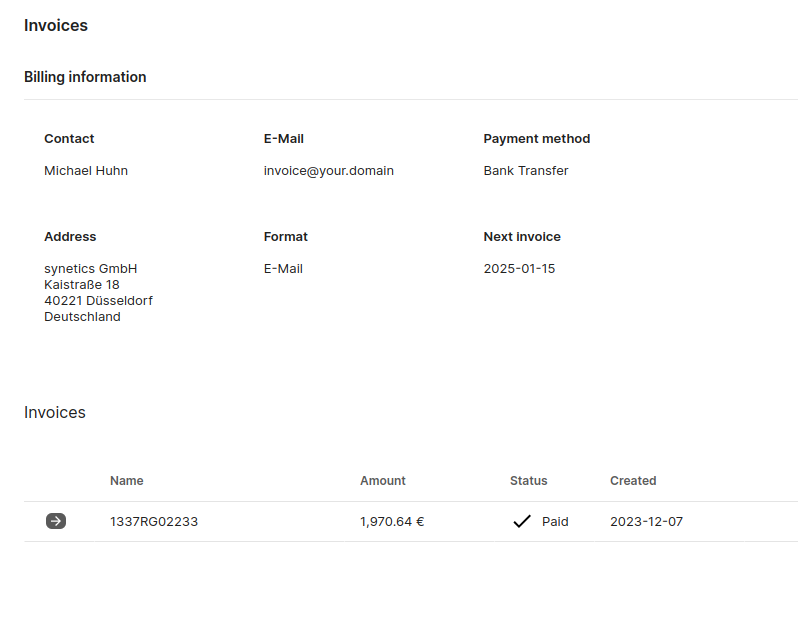Image resolution: width=798 pixels, height=618 pixels.
Task: Click the 1,970.64 € invoice amount
Action: click(392, 521)
